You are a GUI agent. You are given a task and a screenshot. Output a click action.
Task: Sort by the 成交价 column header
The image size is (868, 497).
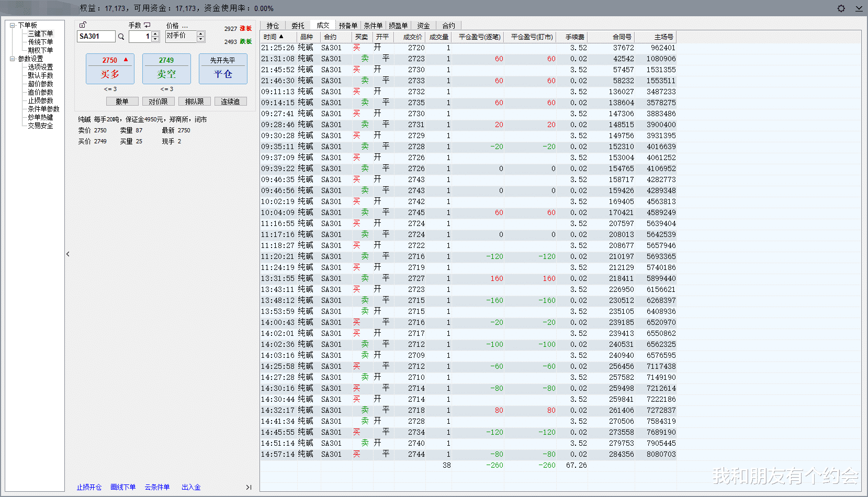[x=410, y=37]
